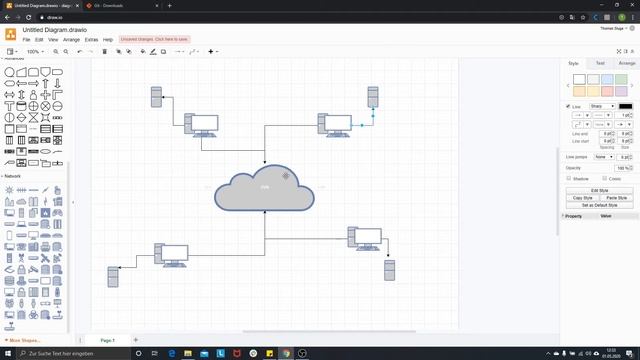Image resolution: width=640 pixels, height=360 pixels.
Task: Click the More Shapes link
Action: 22,340
